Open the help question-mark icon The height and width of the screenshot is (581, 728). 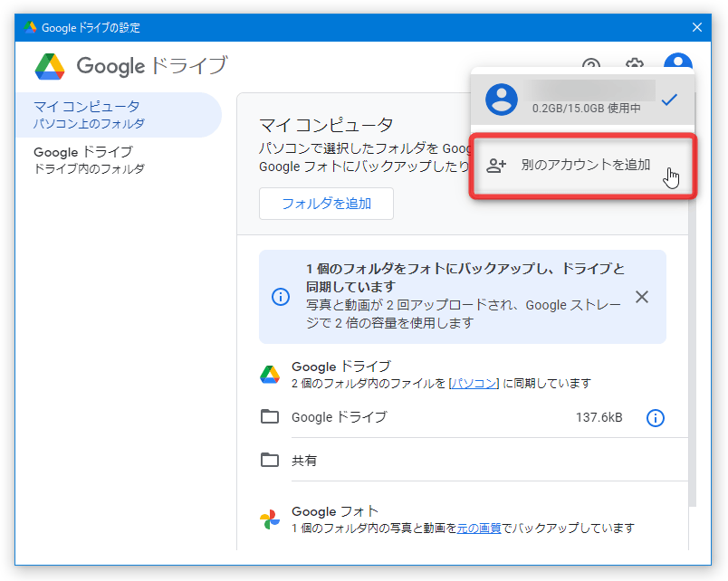pos(591,65)
